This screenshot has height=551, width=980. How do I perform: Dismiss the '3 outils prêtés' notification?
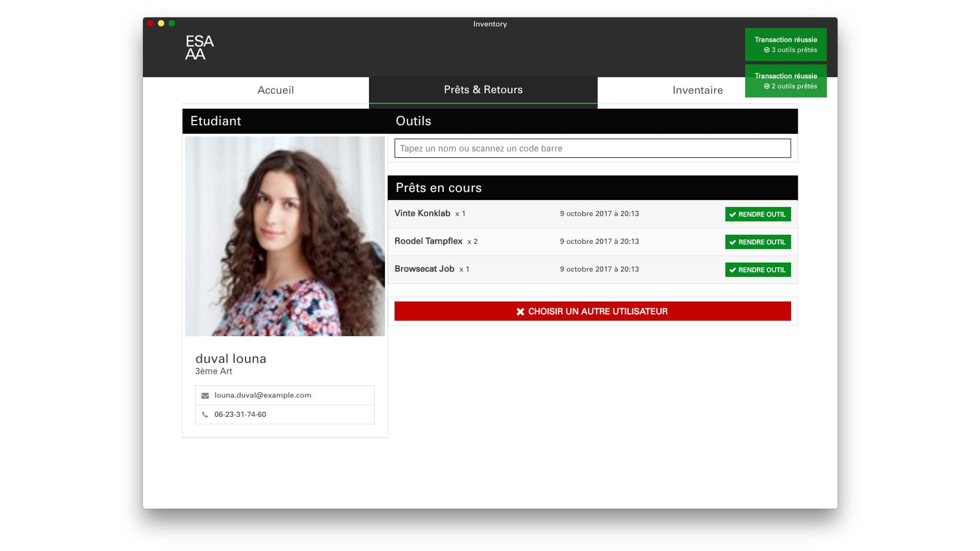click(786, 44)
